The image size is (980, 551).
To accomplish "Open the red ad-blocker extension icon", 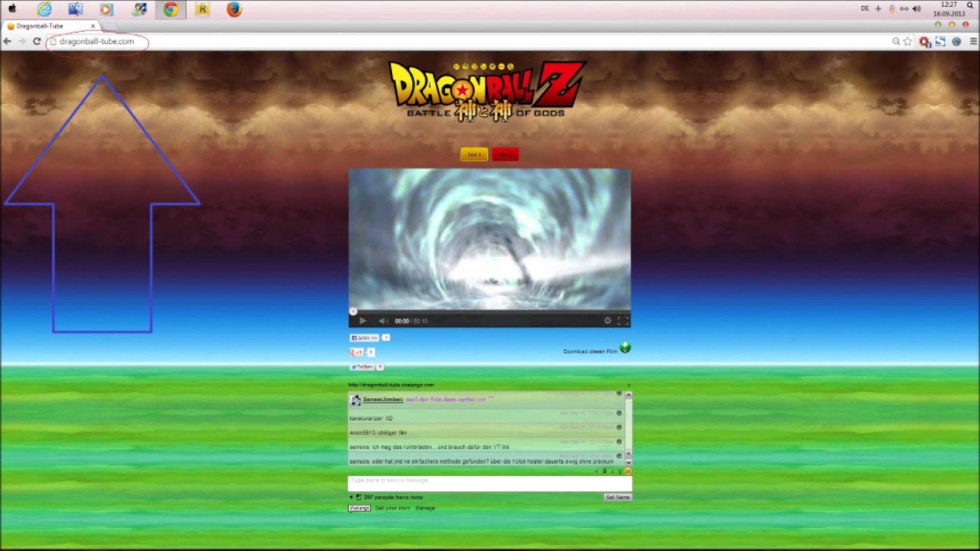I will coord(925,41).
